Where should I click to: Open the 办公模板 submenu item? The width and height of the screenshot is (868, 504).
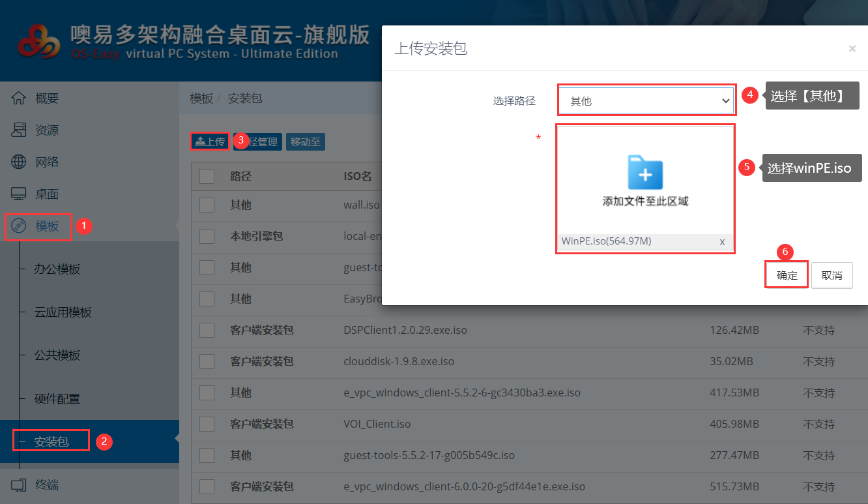pos(57,269)
